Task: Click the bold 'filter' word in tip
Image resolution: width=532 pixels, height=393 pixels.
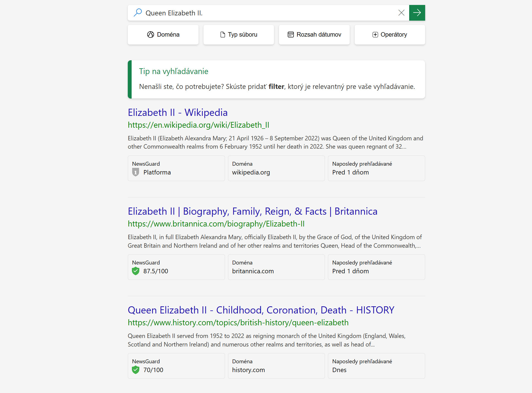Action: (276, 86)
